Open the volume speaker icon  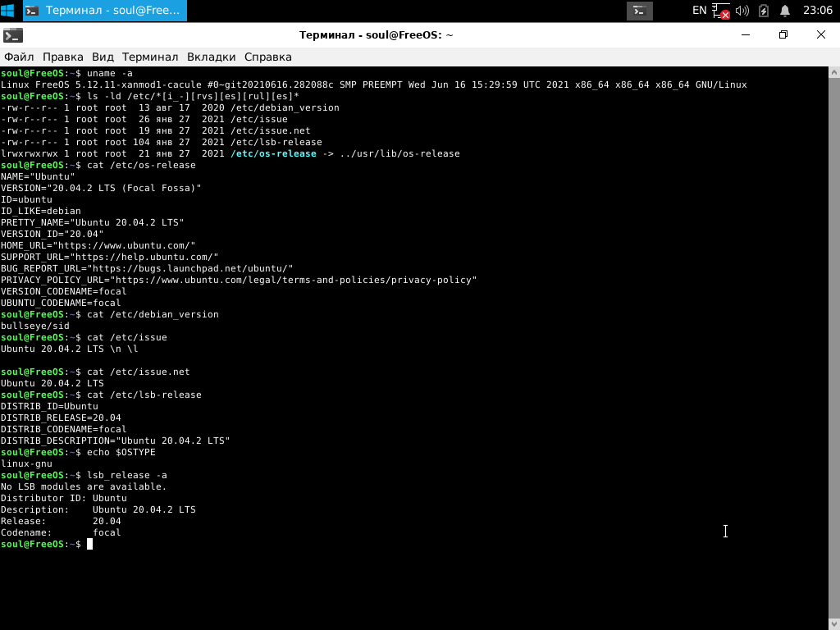(742, 11)
